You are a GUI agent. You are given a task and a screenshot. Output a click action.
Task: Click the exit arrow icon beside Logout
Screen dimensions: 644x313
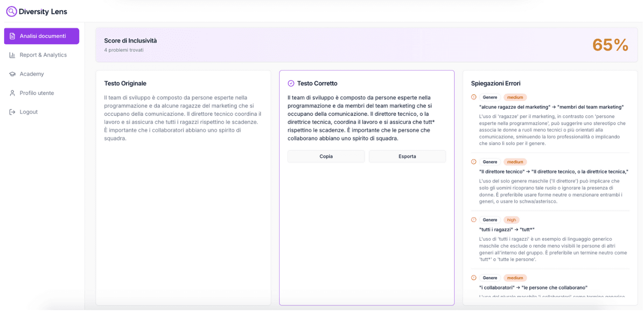click(13, 112)
